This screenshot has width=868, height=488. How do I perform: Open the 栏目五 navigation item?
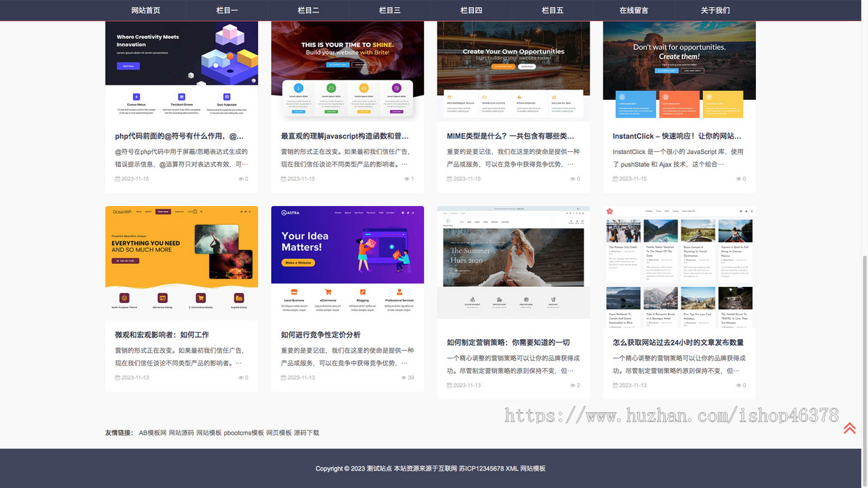(553, 10)
